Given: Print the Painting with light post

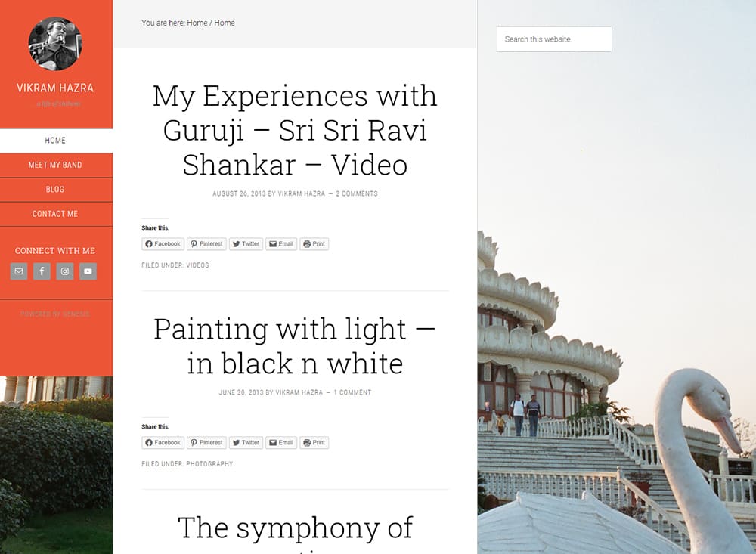Looking at the screenshot, I should 314,443.
